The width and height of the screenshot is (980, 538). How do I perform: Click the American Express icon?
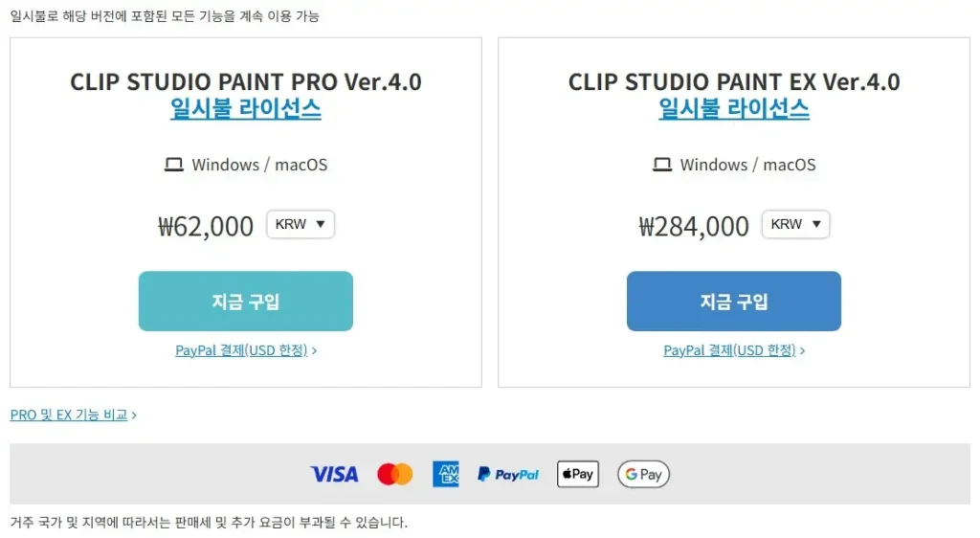click(445, 474)
